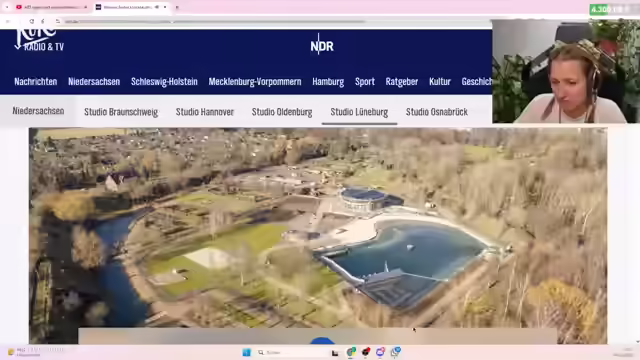Click the NDR logo in the header

click(x=322, y=44)
